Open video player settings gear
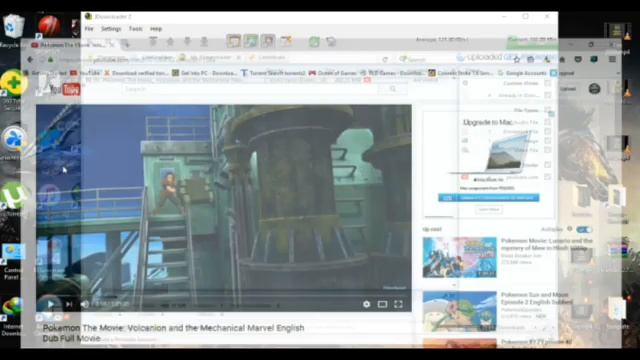The height and width of the screenshot is (360, 640). [x=366, y=304]
